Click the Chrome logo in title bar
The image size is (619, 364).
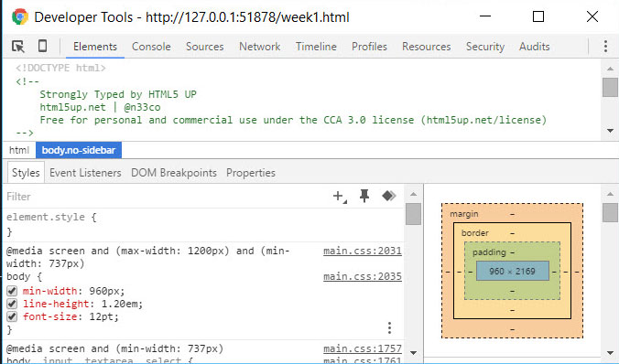coord(20,17)
